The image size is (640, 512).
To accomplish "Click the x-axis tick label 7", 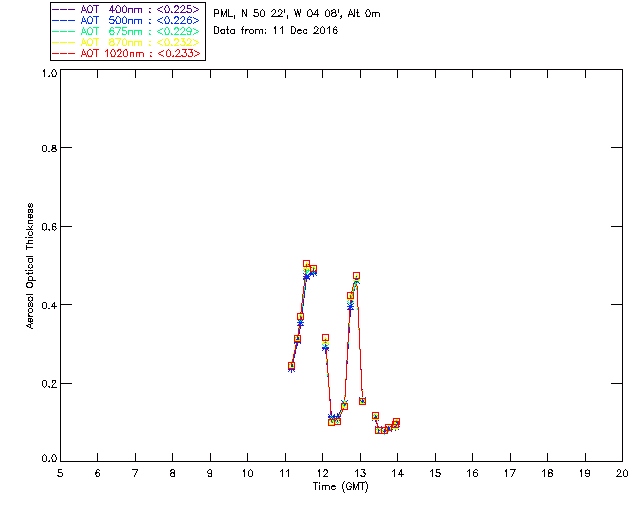I will point(135,473).
